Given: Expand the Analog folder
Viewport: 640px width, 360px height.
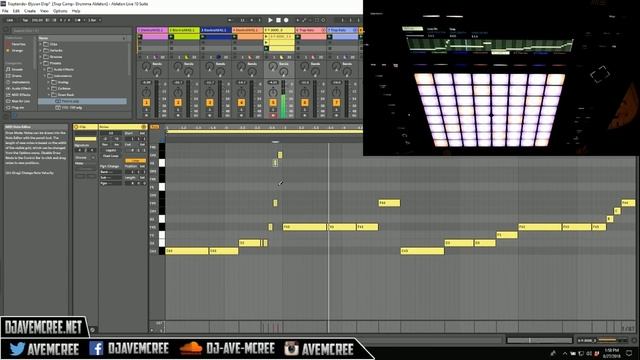Looking at the screenshot, I should click(x=49, y=82).
